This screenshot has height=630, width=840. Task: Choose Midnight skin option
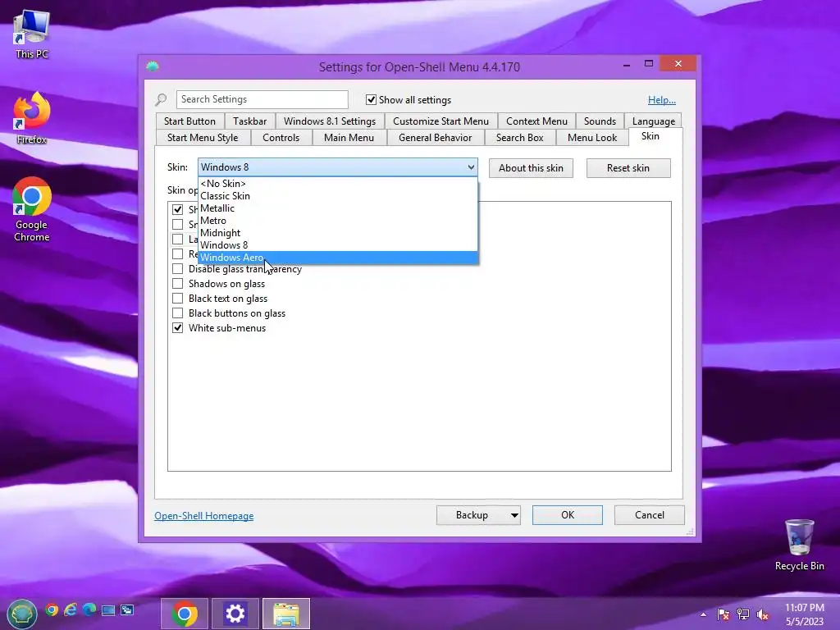click(338, 233)
